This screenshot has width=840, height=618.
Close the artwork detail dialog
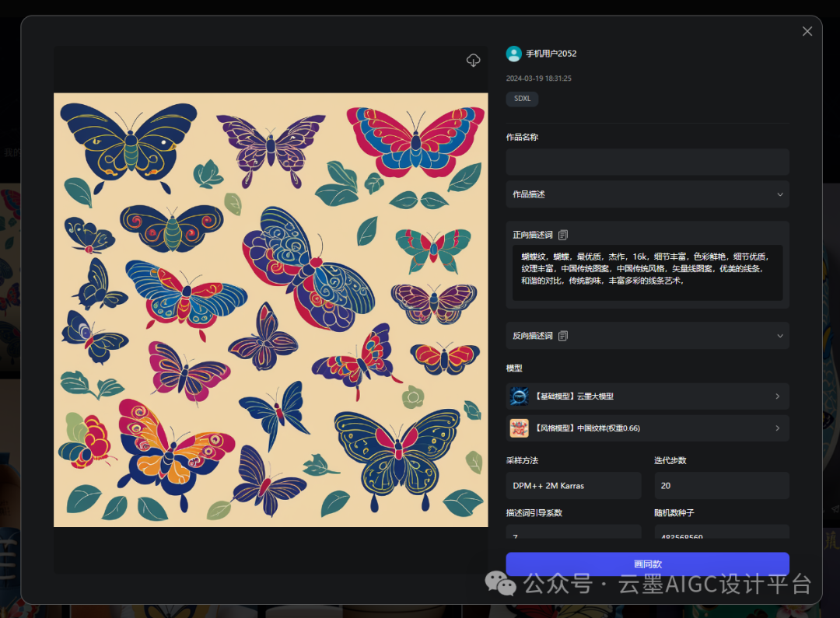click(x=807, y=31)
